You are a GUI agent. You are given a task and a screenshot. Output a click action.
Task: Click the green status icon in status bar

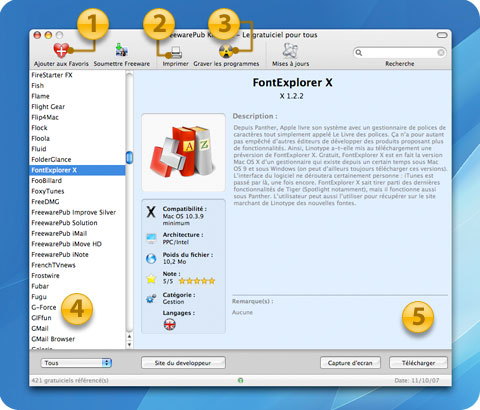(240, 380)
